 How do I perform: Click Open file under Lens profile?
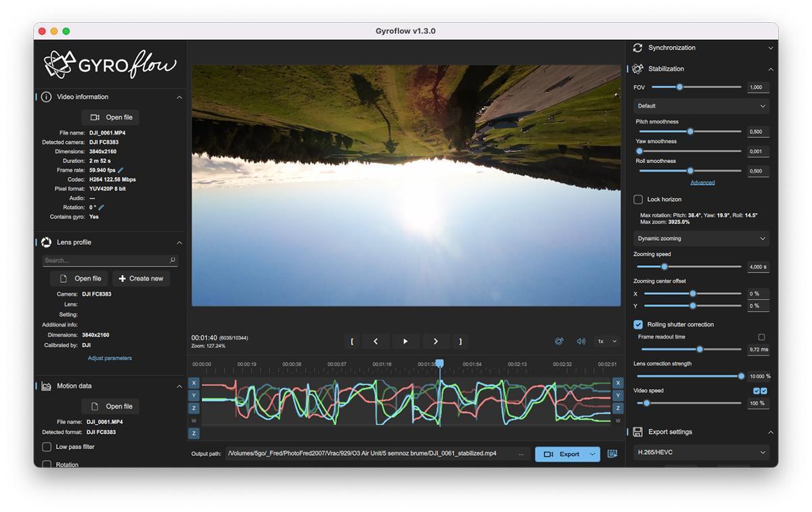coord(79,279)
